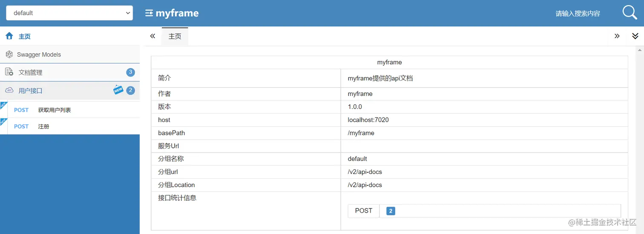Focus the 请输入搜索内容 search field
Image resolution: width=644 pixels, height=234 pixels.
click(x=578, y=14)
